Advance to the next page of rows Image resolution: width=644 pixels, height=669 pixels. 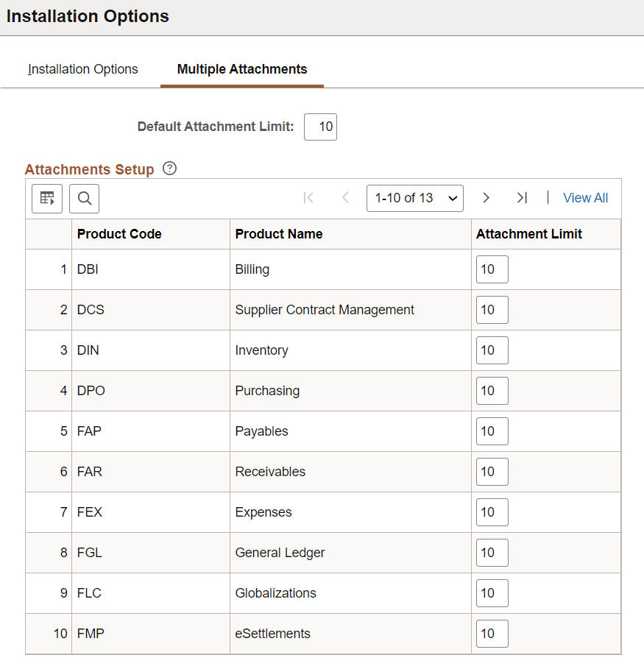coord(486,197)
